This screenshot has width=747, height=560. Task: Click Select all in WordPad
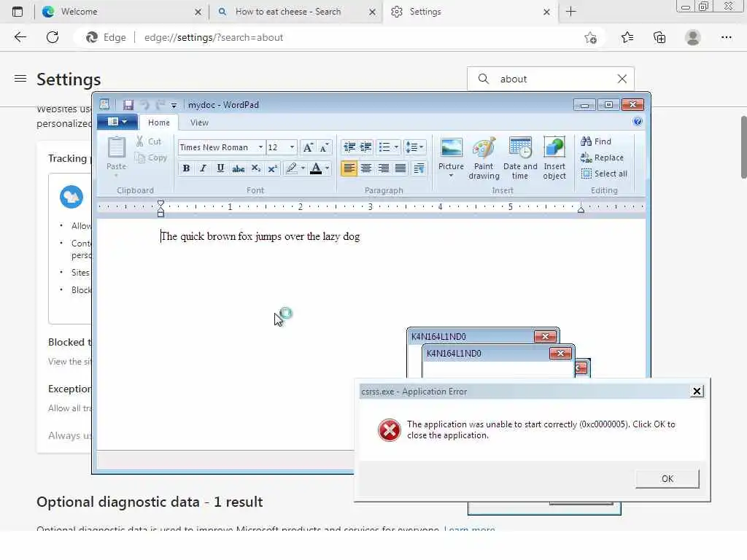(604, 174)
